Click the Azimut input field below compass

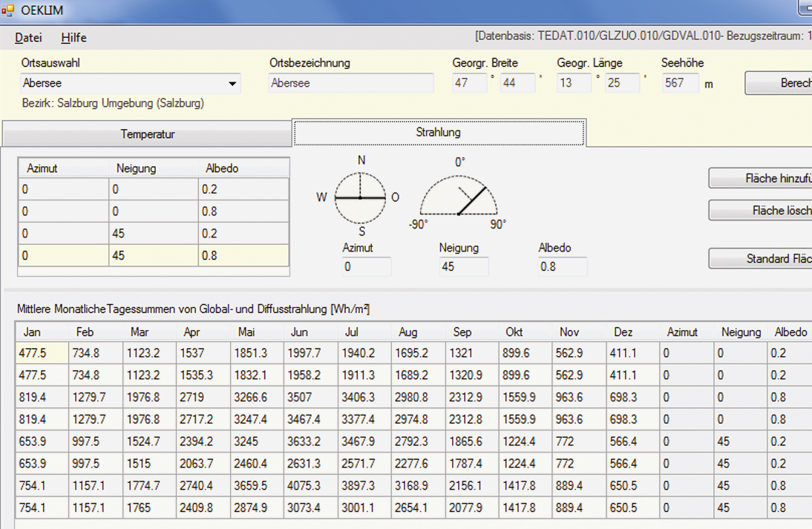[x=366, y=267]
